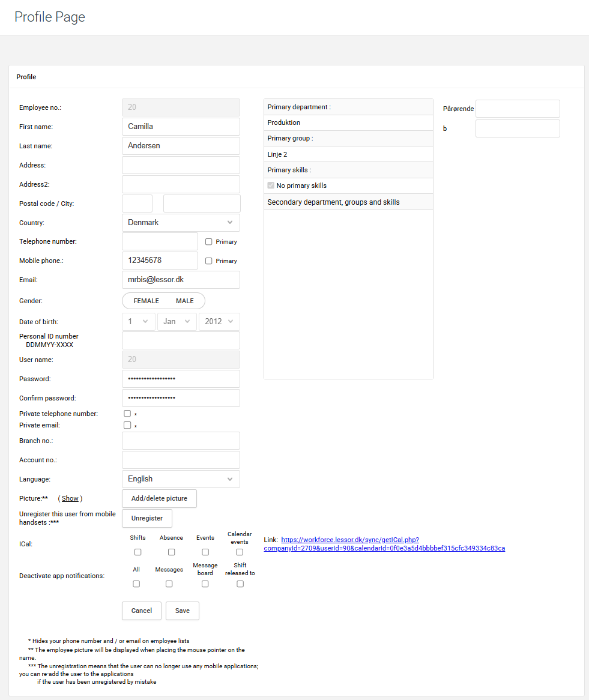Click the Cancel button
Viewport: 589px width, 700px height.
(x=142, y=611)
